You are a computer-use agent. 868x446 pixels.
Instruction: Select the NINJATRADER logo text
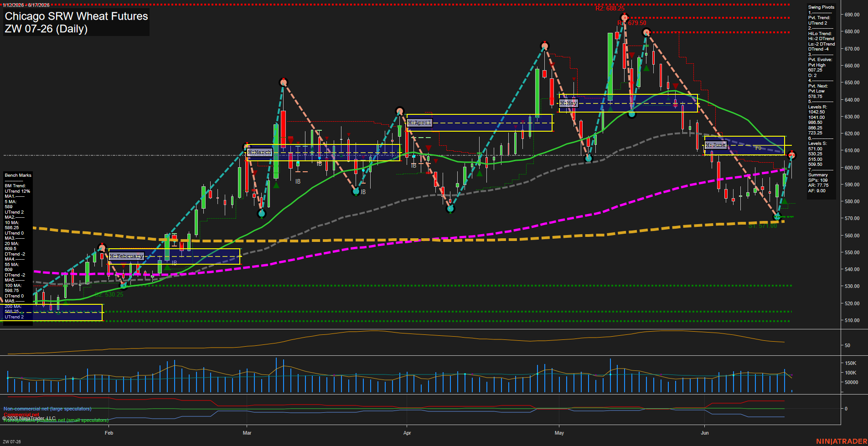tap(842, 441)
